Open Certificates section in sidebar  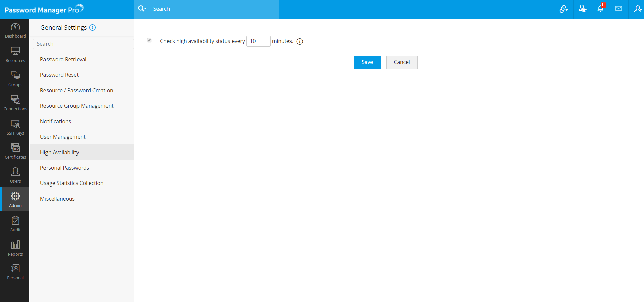[x=15, y=152]
